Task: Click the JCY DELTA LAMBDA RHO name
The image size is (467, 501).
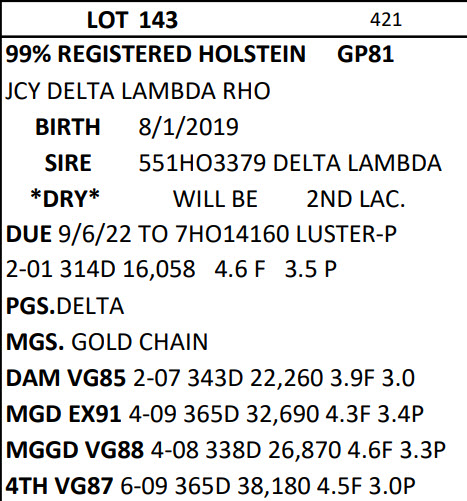Action: pyautogui.click(x=138, y=91)
